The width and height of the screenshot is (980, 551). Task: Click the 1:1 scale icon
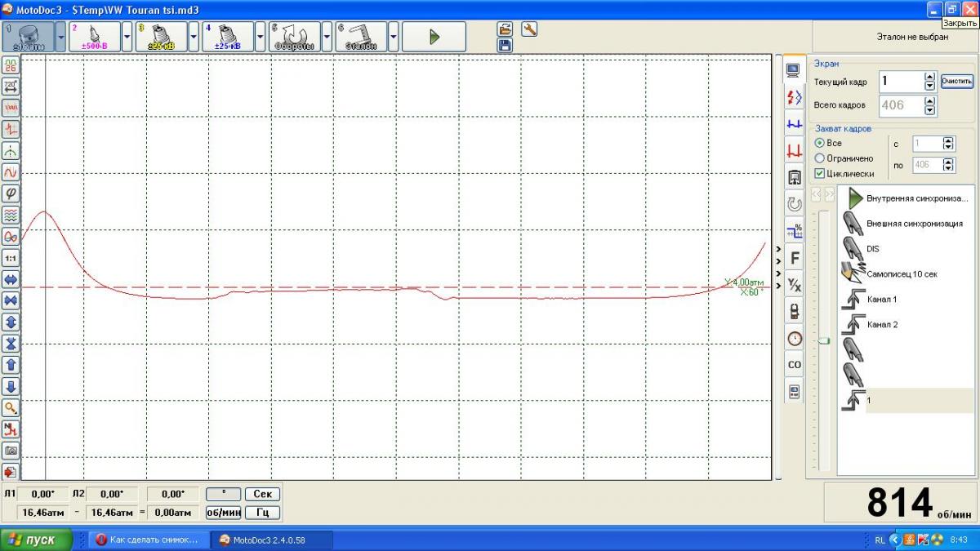tap(11, 258)
